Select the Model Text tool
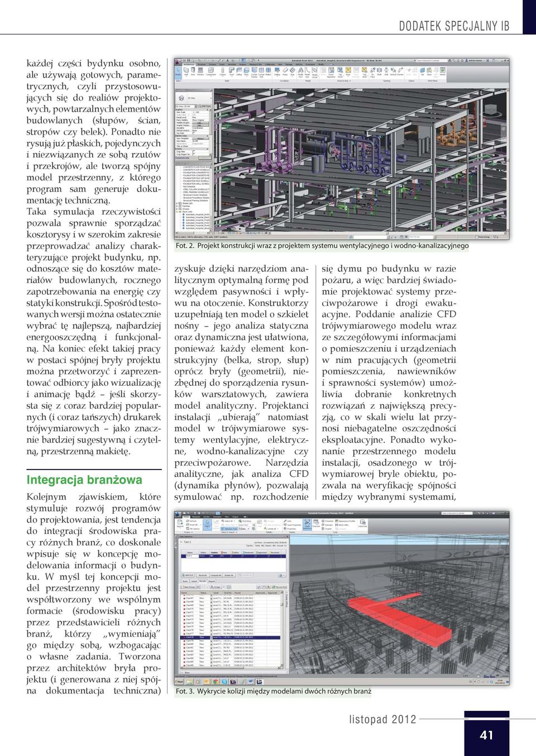Screen dimensions: 536x756 tap(300, 71)
